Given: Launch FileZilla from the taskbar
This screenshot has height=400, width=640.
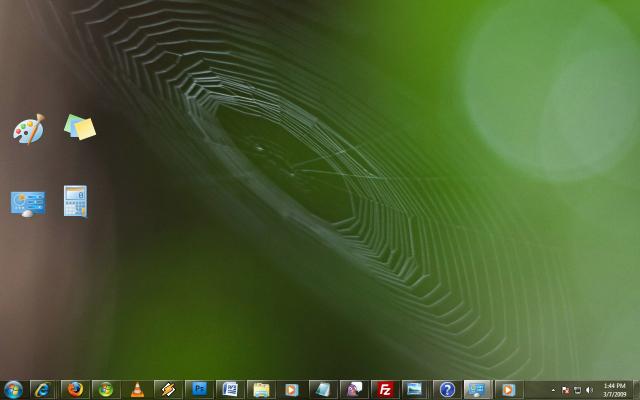Looking at the screenshot, I should click(x=385, y=389).
